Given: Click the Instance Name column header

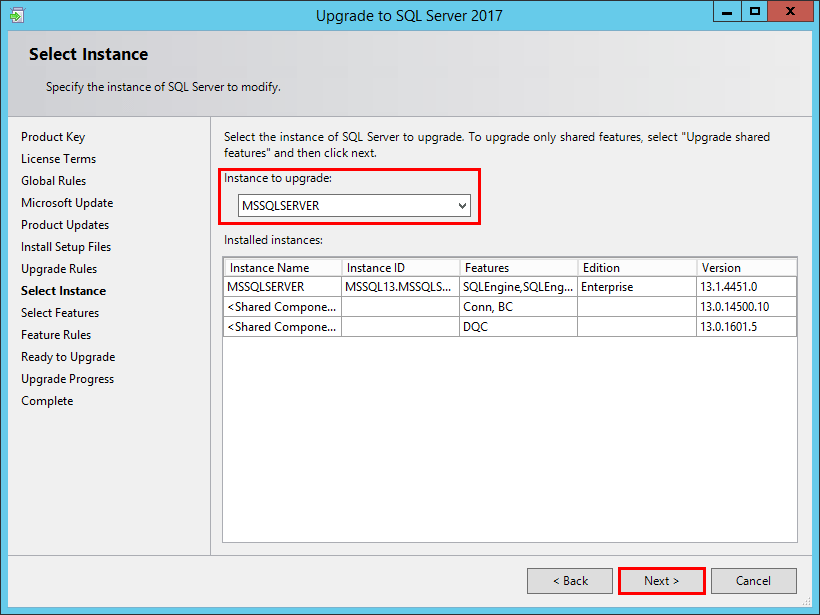Looking at the screenshot, I should click(x=282, y=268).
